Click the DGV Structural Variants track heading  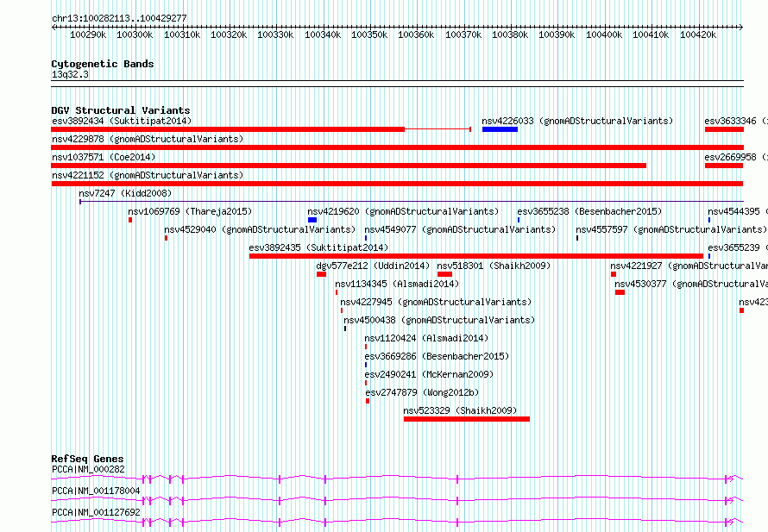point(121,110)
